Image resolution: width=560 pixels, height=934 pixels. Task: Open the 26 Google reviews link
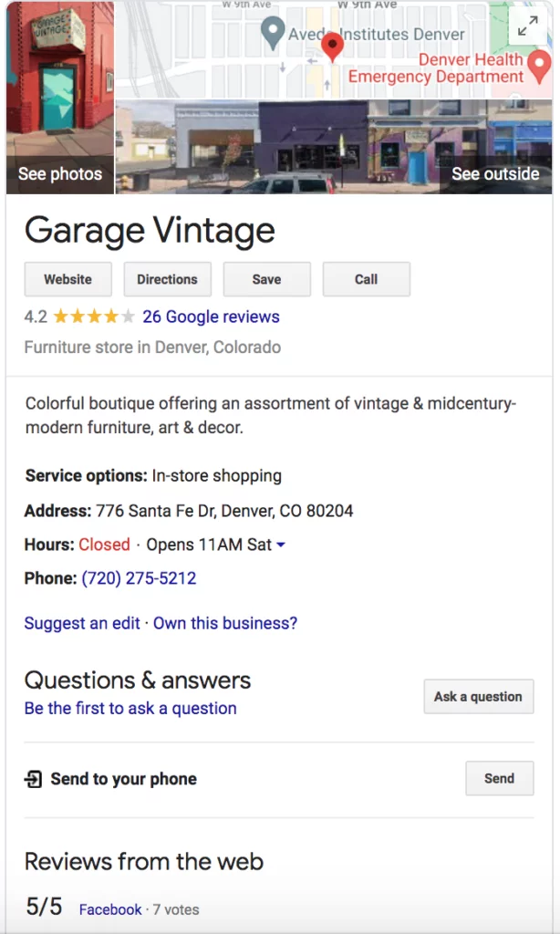point(211,317)
